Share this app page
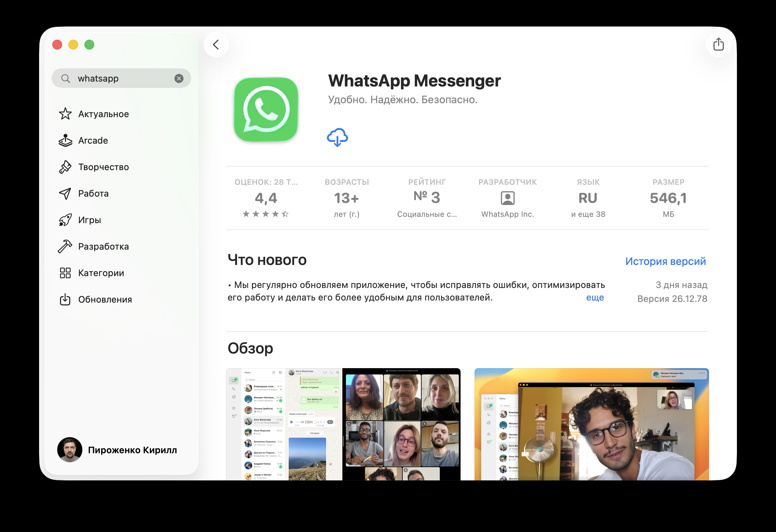Image resolution: width=776 pixels, height=532 pixels. [x=719, y=45]
